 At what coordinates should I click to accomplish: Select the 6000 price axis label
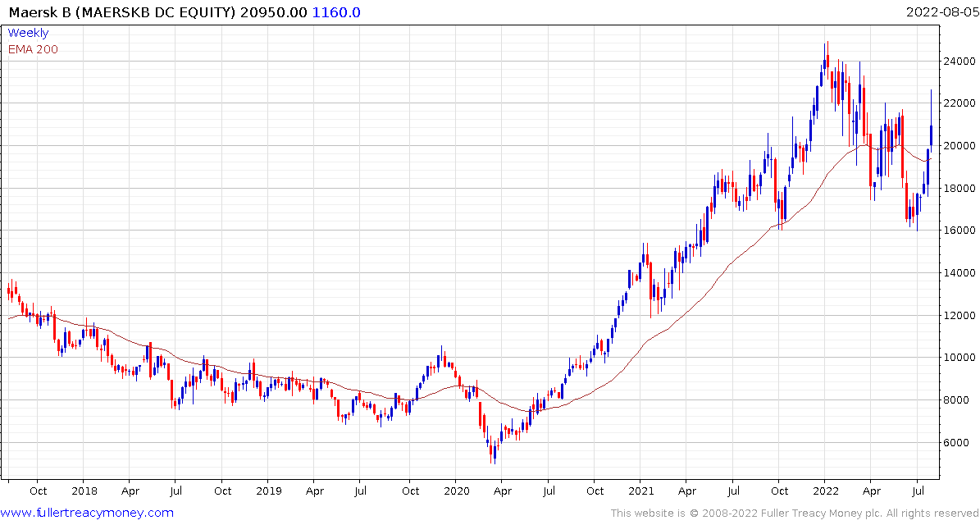pyautogui.click(x=958, y=442)
